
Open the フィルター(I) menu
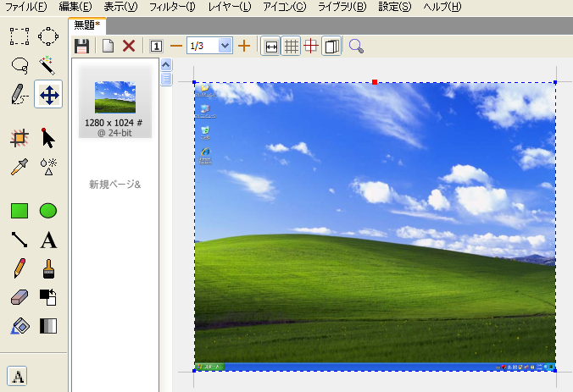(172, 7)
